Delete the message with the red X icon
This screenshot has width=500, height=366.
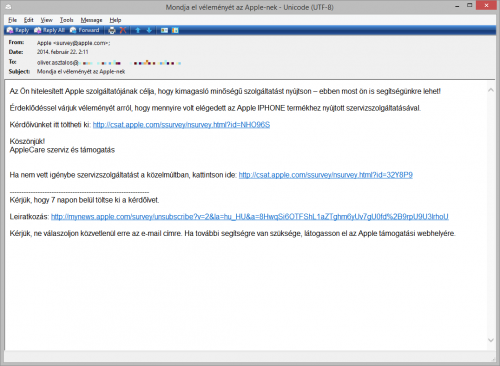tap(123, 30)
